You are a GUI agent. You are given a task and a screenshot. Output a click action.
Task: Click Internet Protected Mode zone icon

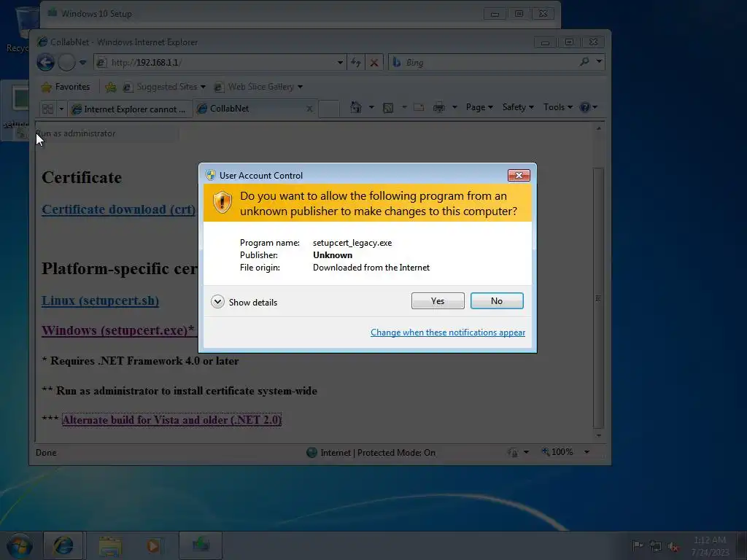coord(311,452)
